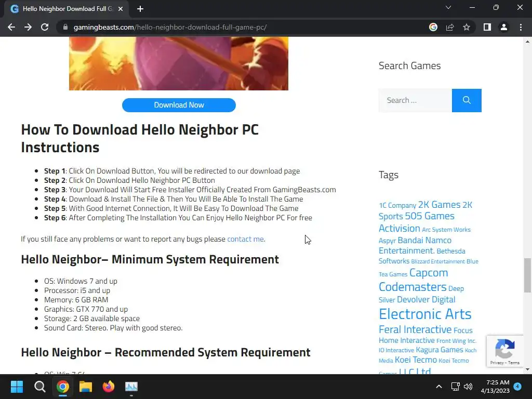Screen dimensions: 532x399
Task: Click Chrome icon in the taskbar
Action: (63, 387)
